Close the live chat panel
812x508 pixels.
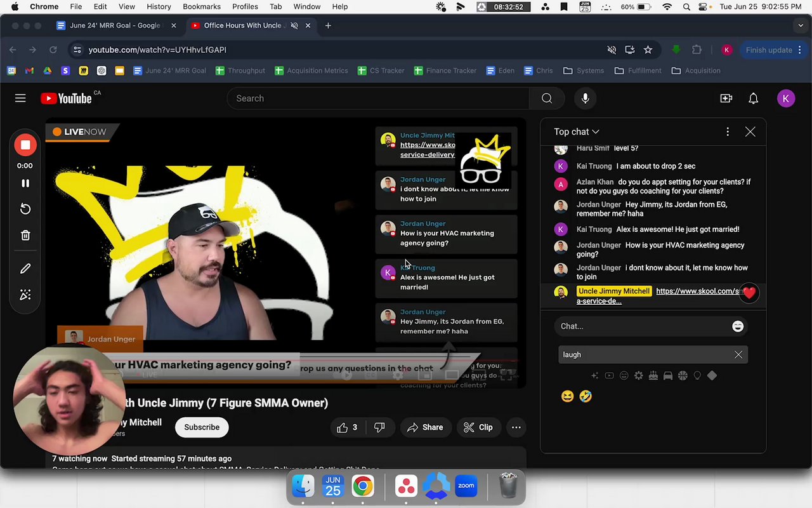[750, 131]
